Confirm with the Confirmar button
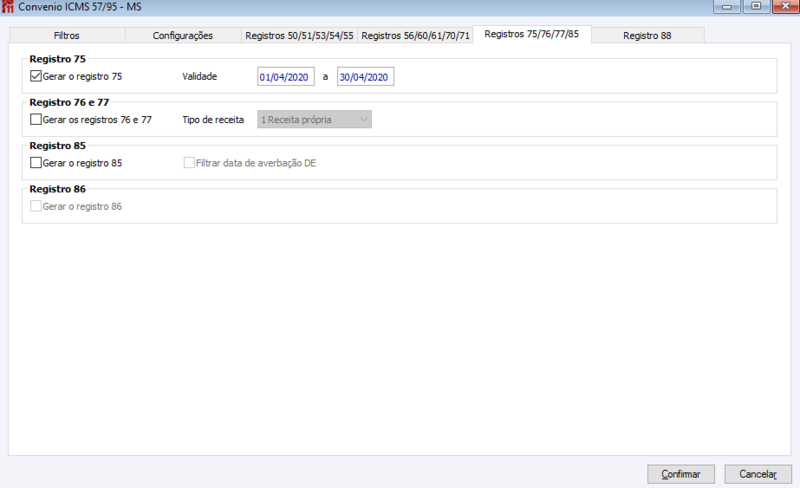Image resolution: width=800 pixels, height=488 pixels. pos(681,474)
